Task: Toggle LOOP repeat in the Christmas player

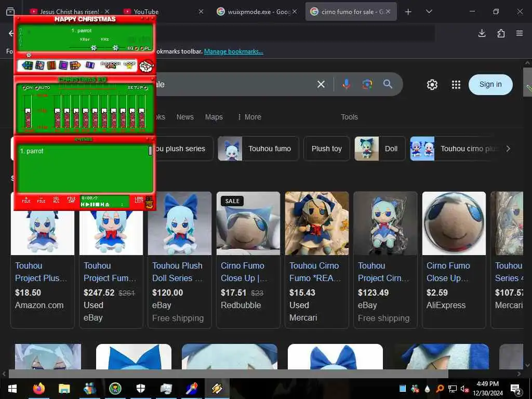Action: pyautogui.click(x=129, y=64)
